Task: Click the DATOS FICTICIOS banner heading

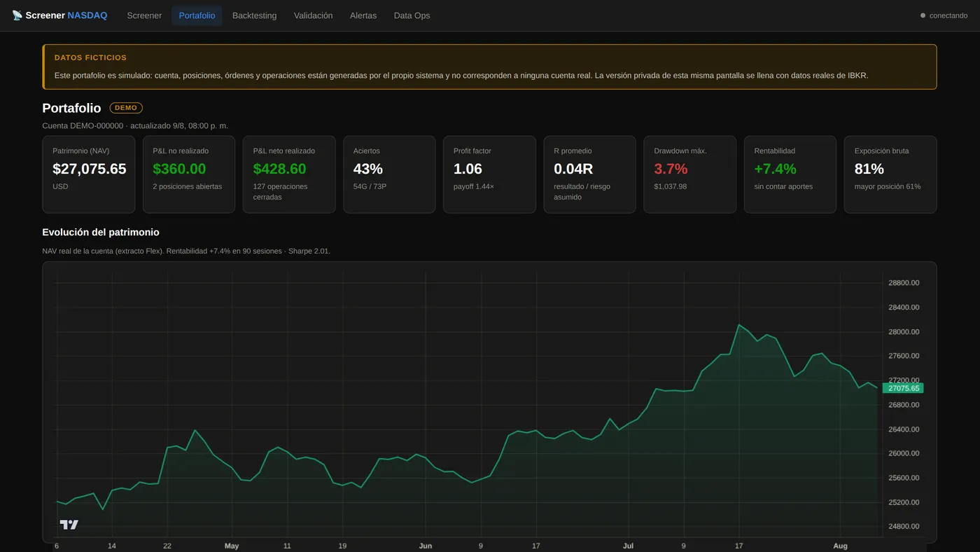Action: (90, 57)
